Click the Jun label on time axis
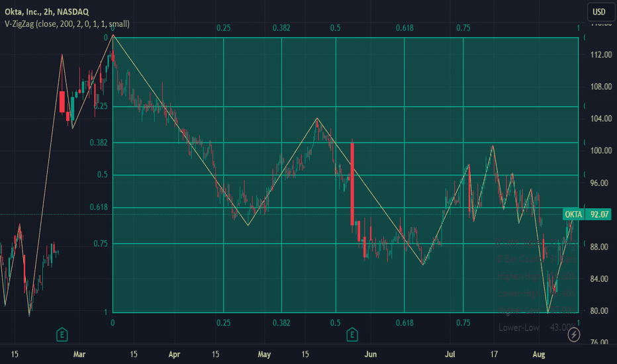Screen dimensions: 617x364 click(x=370, y=354)
